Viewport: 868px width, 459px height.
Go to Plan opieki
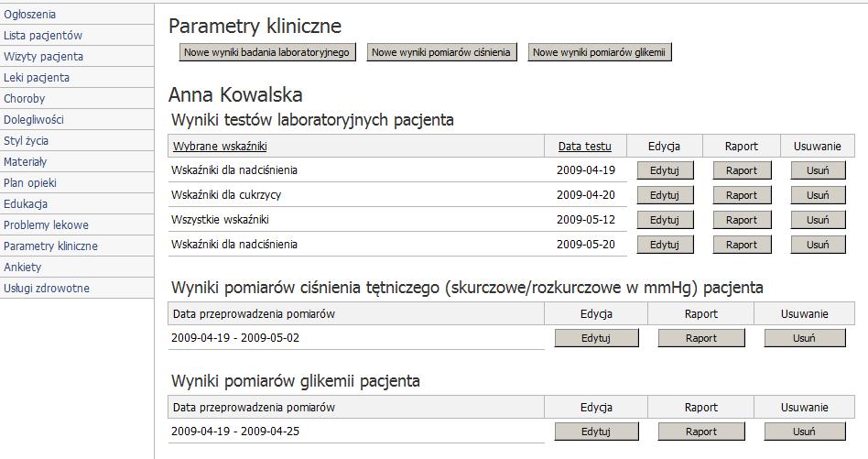[30, 182]
